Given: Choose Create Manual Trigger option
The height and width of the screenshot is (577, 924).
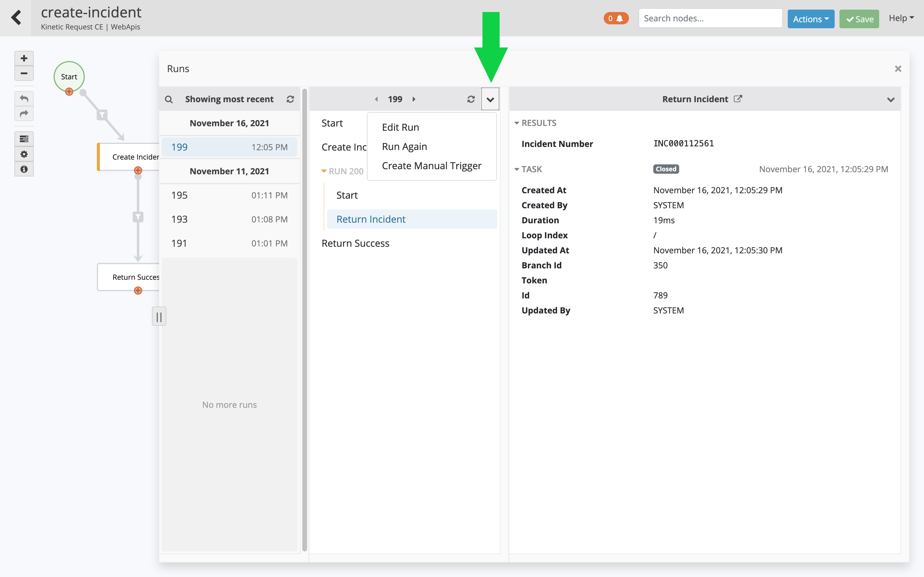Looking at the screenshot, I should 431,166.
